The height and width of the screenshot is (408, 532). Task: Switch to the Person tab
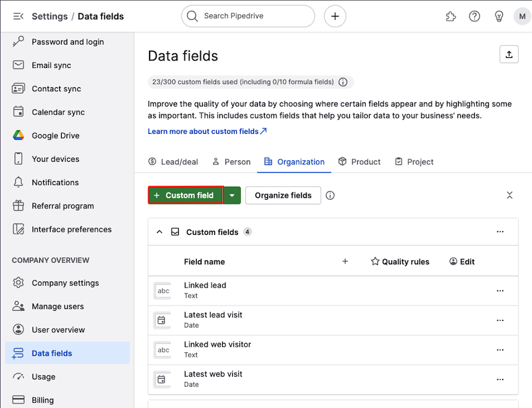(x=231, y=162)
